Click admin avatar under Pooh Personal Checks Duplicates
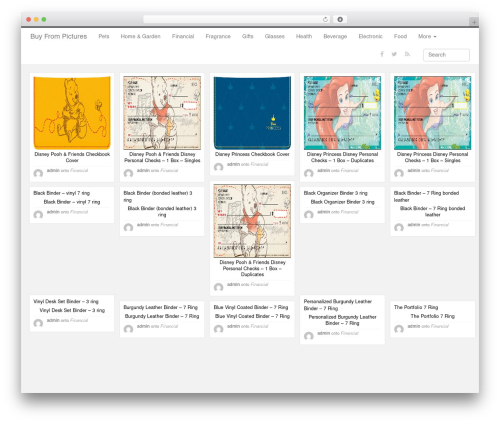500x423 pixels. click(x=219, y=287)
